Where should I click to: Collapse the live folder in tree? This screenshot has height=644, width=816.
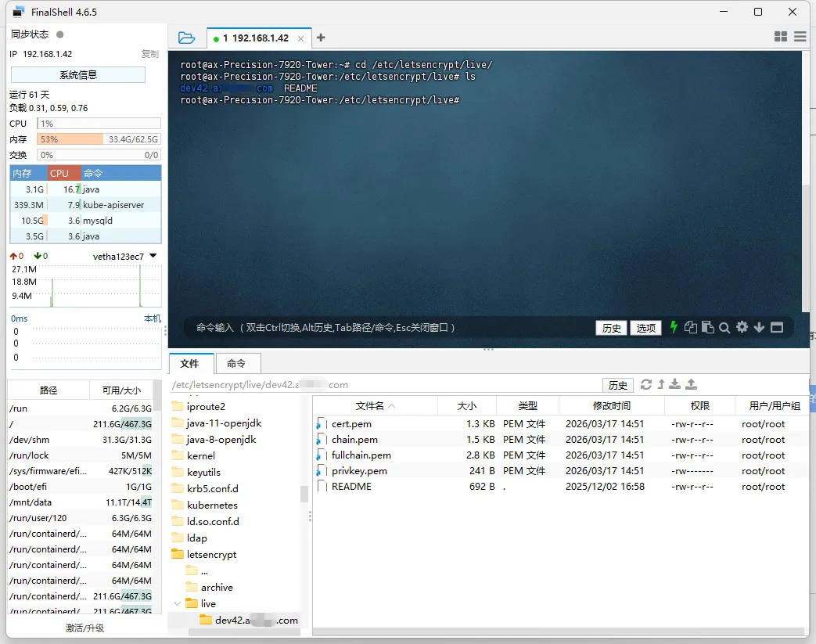(177, 603)
